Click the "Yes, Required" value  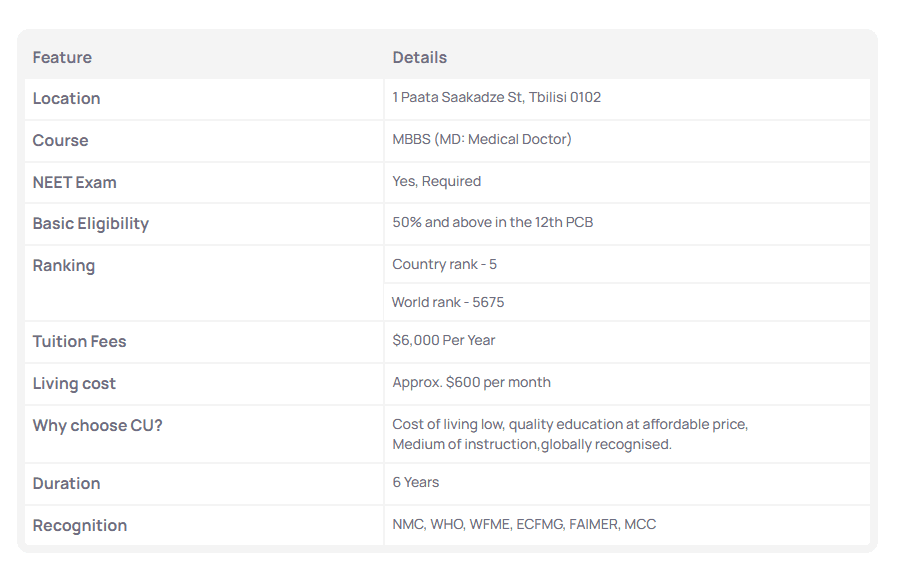[436, 182]
